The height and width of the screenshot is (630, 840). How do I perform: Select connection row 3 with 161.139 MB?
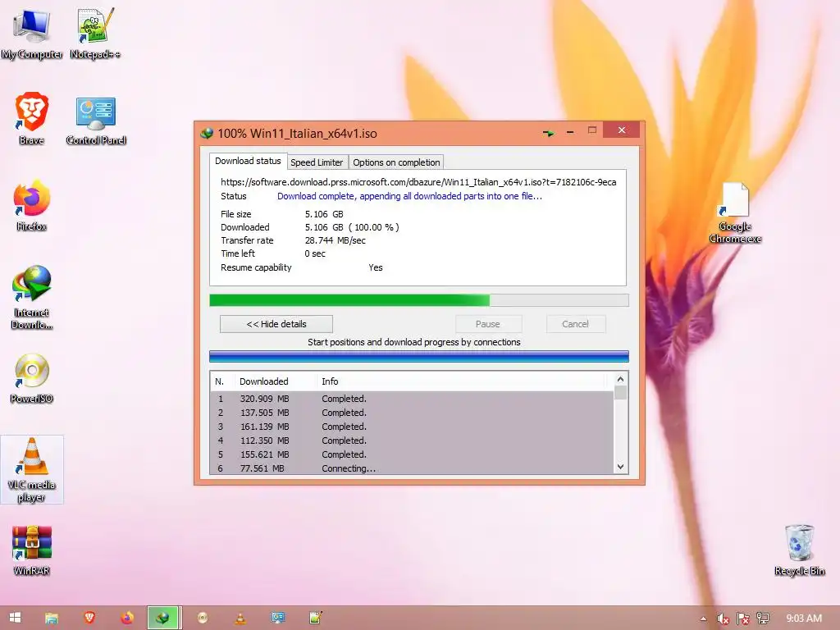click(x=413, y=427)
